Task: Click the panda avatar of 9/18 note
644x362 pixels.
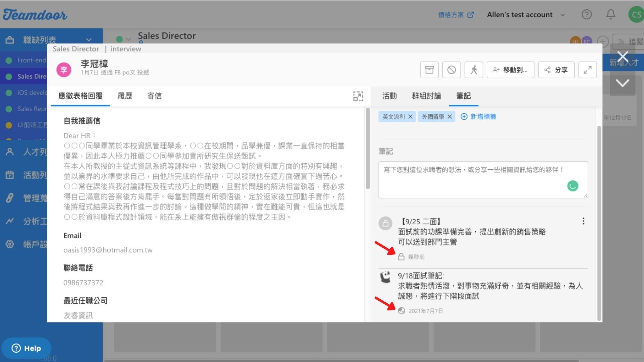Action: point(385,277)
